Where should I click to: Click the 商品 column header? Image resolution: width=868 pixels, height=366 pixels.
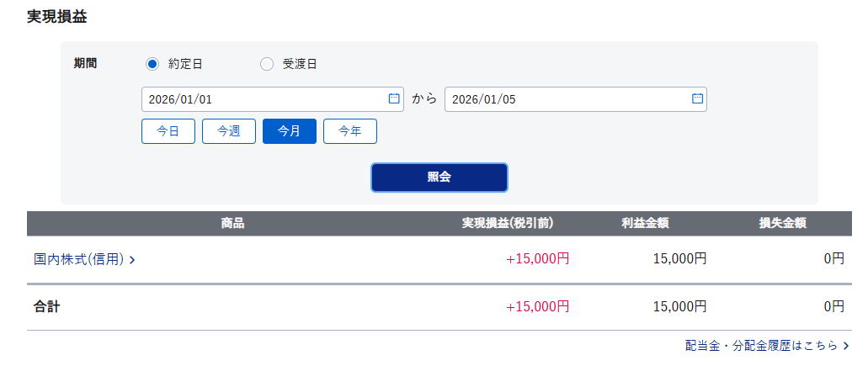click(x=233, y=224)
